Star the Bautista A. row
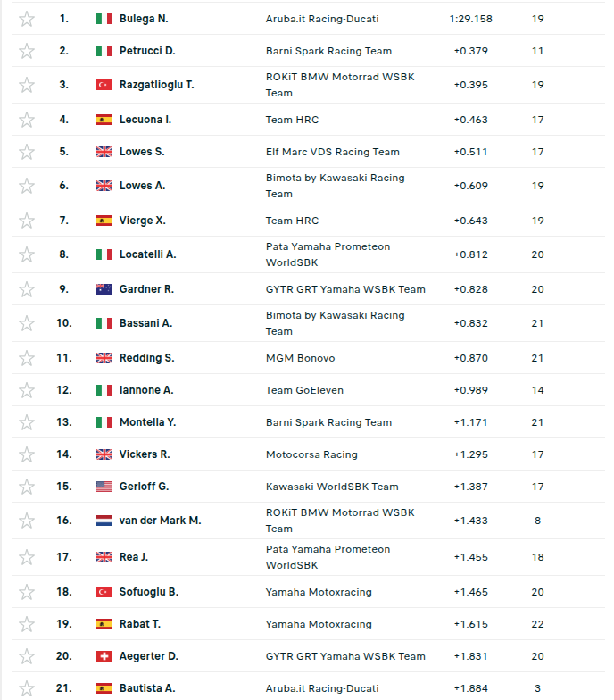 [27, 688]
